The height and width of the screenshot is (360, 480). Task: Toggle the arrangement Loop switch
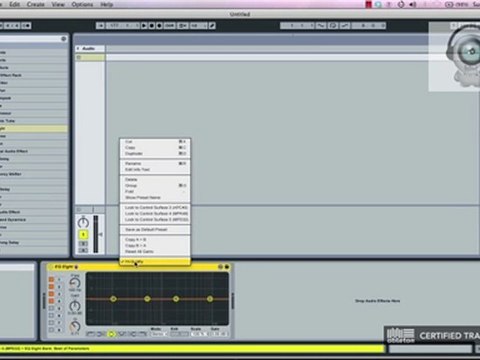pos(333,26)
